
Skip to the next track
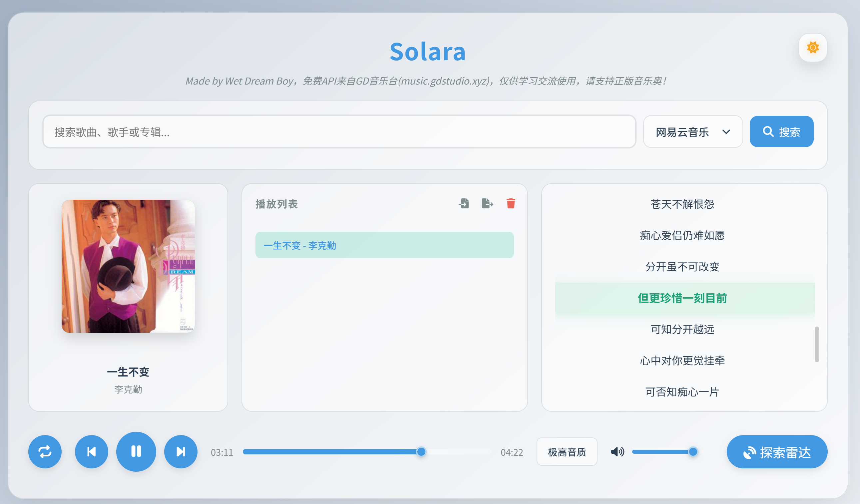[181, 451]
